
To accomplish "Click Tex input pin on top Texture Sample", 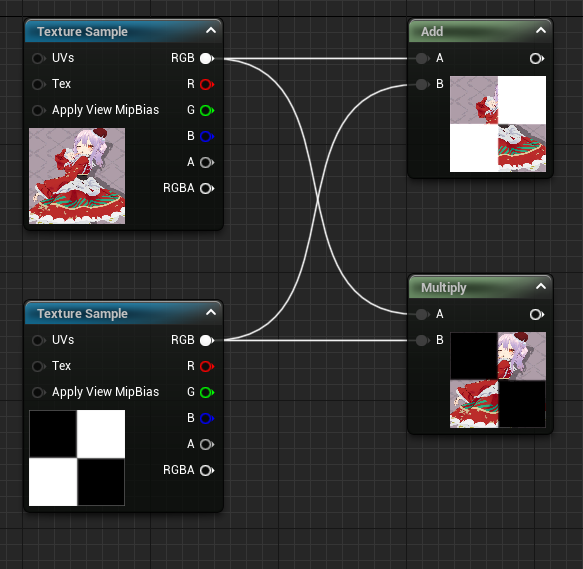I will 38,84.
